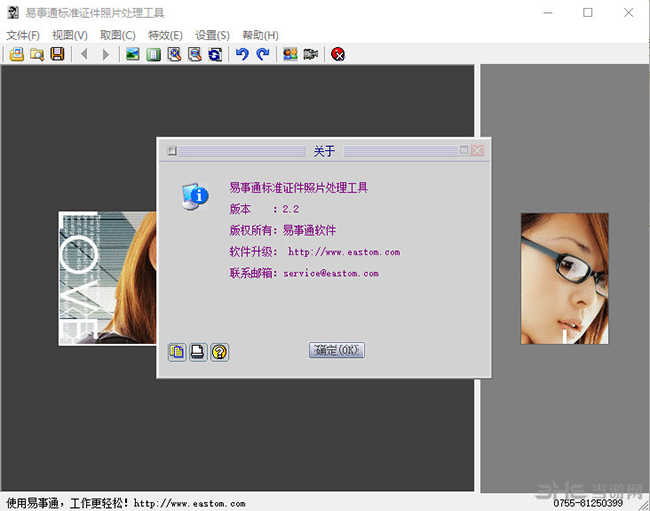Click the print photo toolbar icon
This screenshot has height=511, width=650.
17,54
